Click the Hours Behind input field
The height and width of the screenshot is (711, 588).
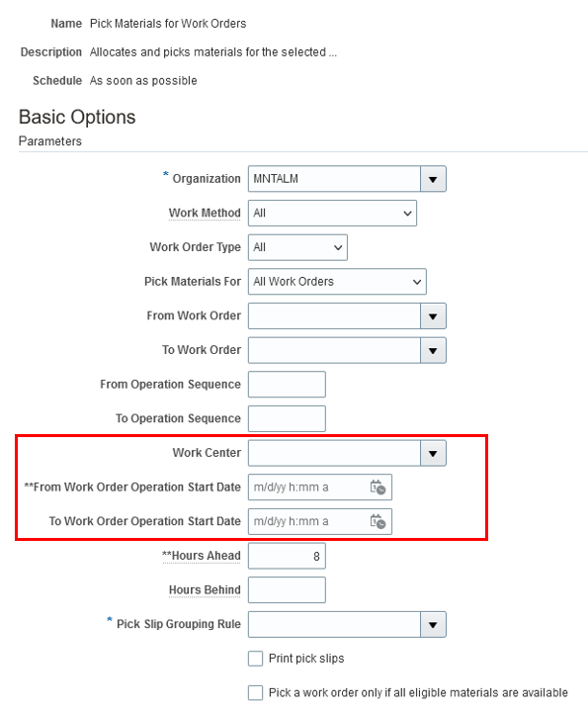click(287, 590)
